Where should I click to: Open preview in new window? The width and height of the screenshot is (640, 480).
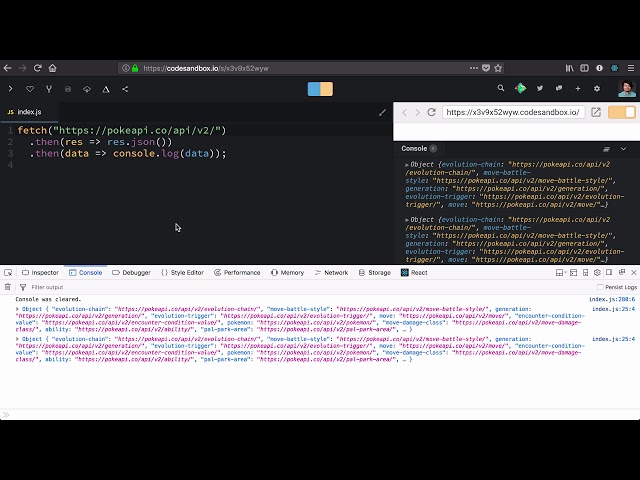click(x=596, y=112)
